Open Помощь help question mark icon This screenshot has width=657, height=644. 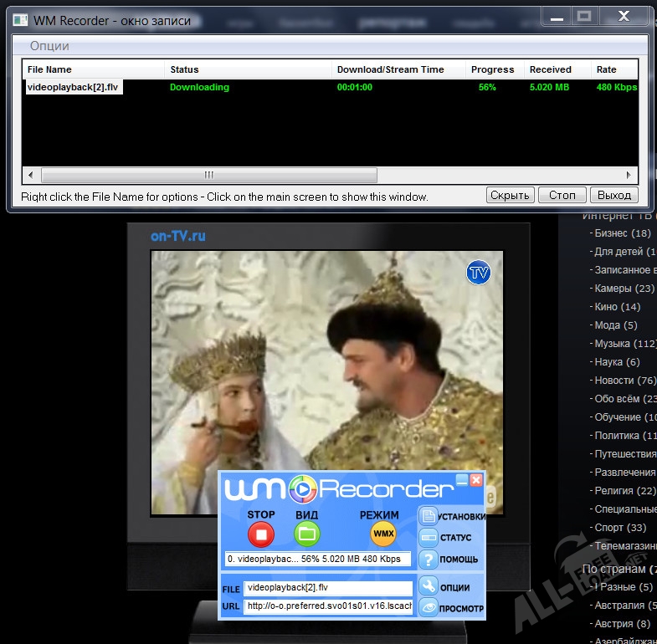coord(428,560)
